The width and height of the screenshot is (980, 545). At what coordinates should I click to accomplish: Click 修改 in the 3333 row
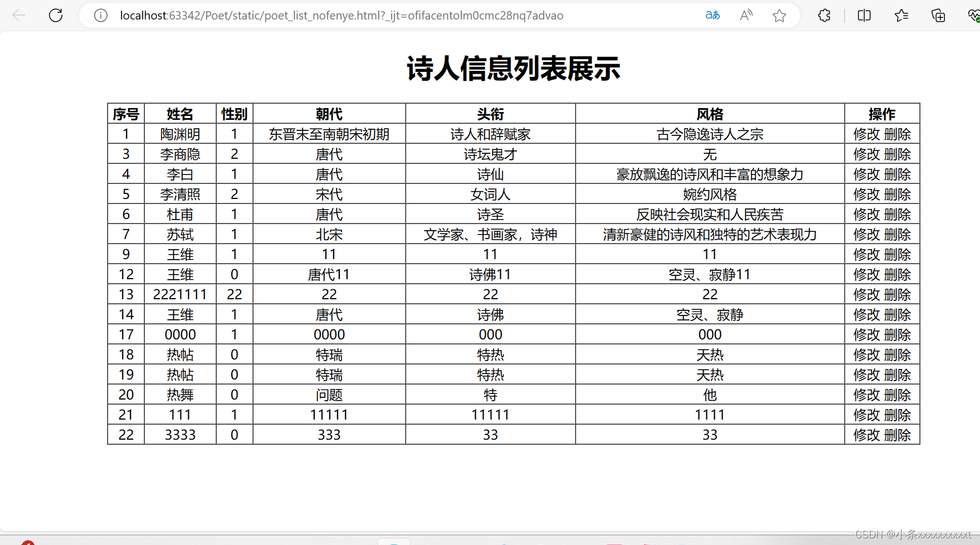tap(866, 435)
